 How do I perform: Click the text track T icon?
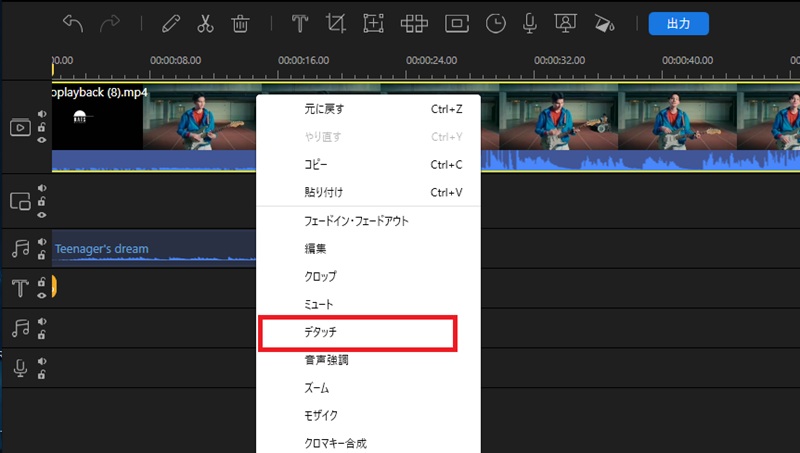[20, 288]
